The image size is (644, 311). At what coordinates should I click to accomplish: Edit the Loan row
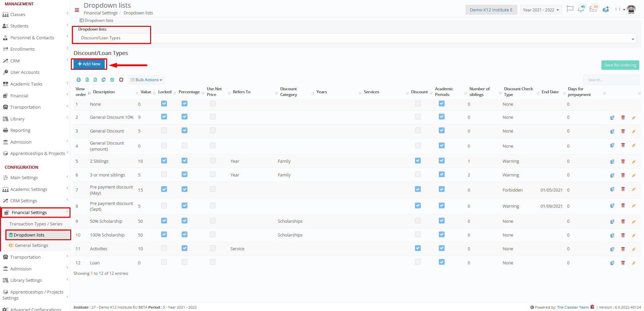click(x=634, y=263)
